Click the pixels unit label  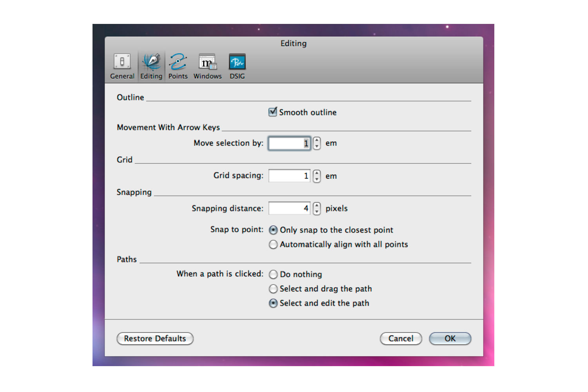[x=336, y=209]
